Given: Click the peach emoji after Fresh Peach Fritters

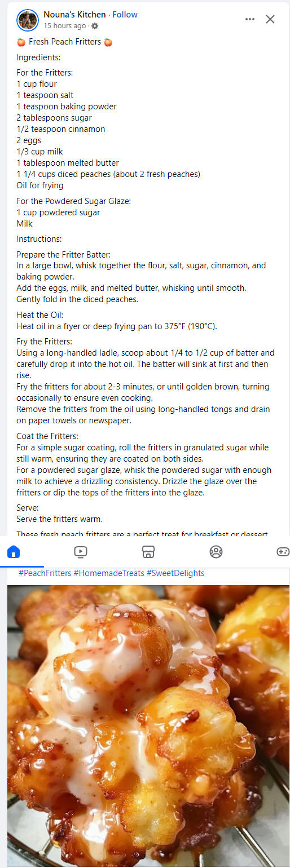Looking at the screenshot, I should [108, 42].
